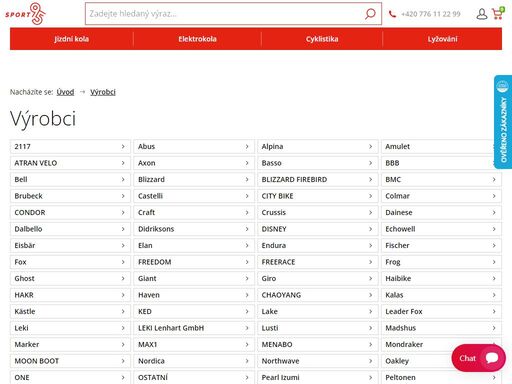This screenshot has width=512, height=384.
Task: Click chevron arrow in the Fischer row
Action: click(x=494, y=245)
